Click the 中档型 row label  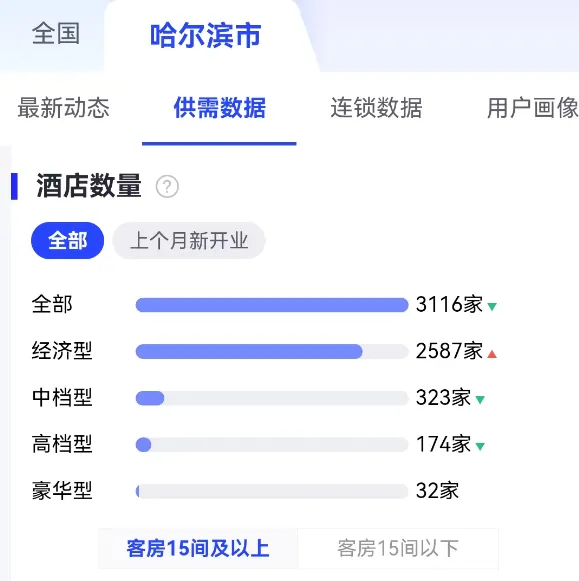click(x=62, y=398)
